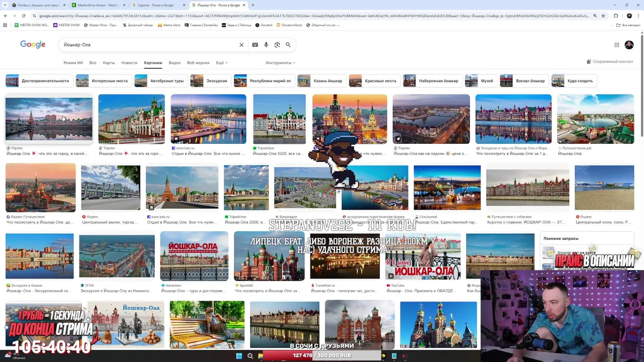Viewport: 644px width, 362px height.
Task: Open Яндекс Центральный рынок image result
Action: pos(111,188)
